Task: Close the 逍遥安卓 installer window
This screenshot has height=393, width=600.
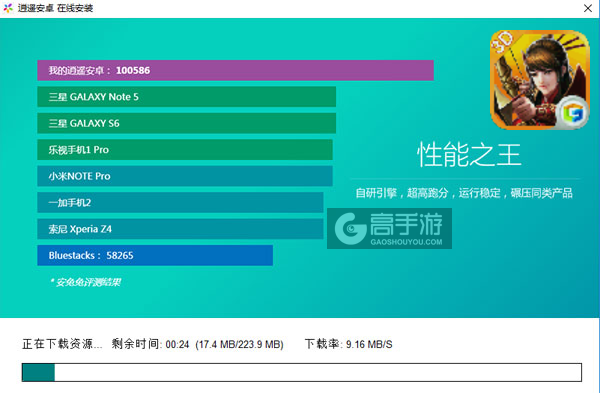Action: [588, 8]
